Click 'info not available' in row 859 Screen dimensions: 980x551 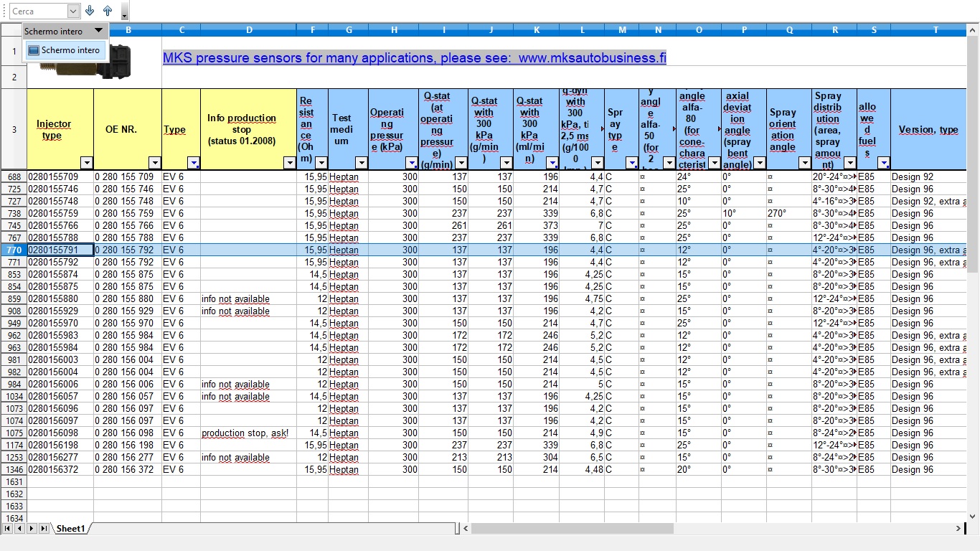click(x=248, y=298)
